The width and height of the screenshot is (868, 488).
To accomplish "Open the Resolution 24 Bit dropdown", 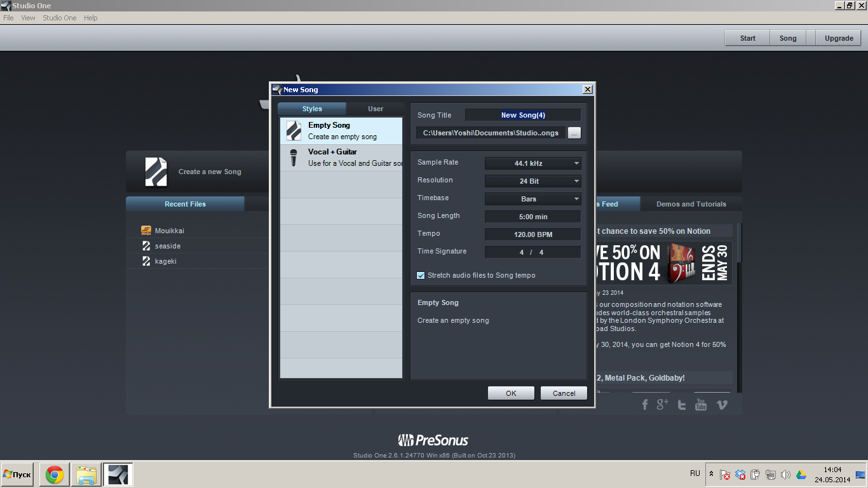I will [532, 181].
